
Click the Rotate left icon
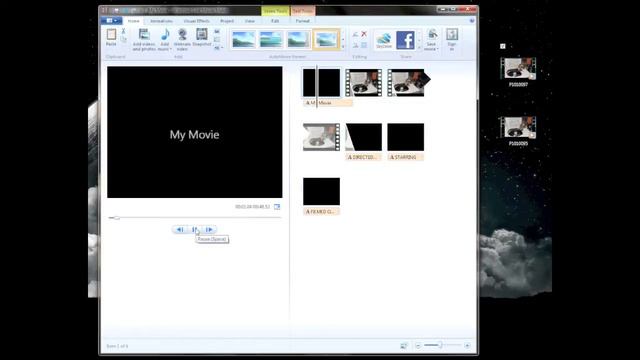click(356, 34)
